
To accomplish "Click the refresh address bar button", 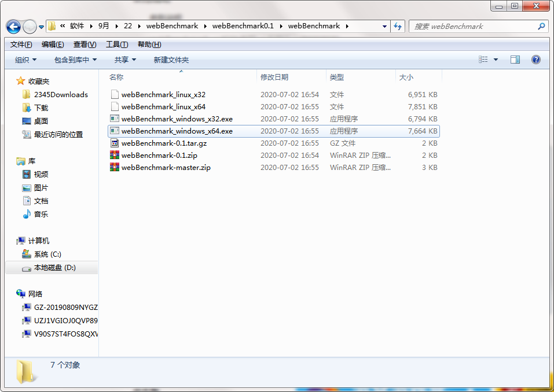I will pos(398,26).
